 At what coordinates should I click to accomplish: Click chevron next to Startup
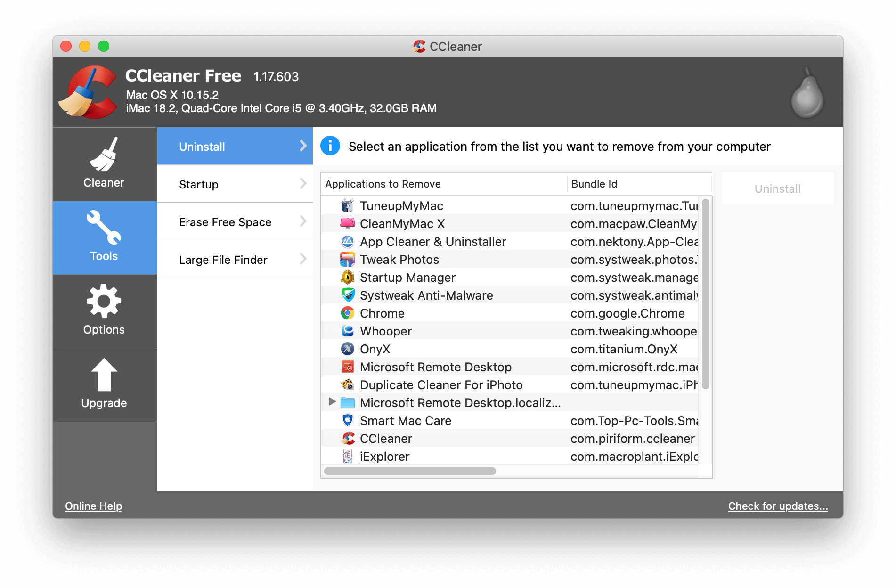tap(303, 183)
